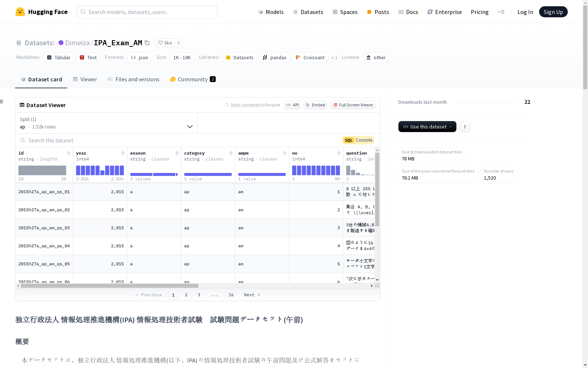Sort by the category column arrows
Viewport: 588px width, 368px height.
coord(231,153)
